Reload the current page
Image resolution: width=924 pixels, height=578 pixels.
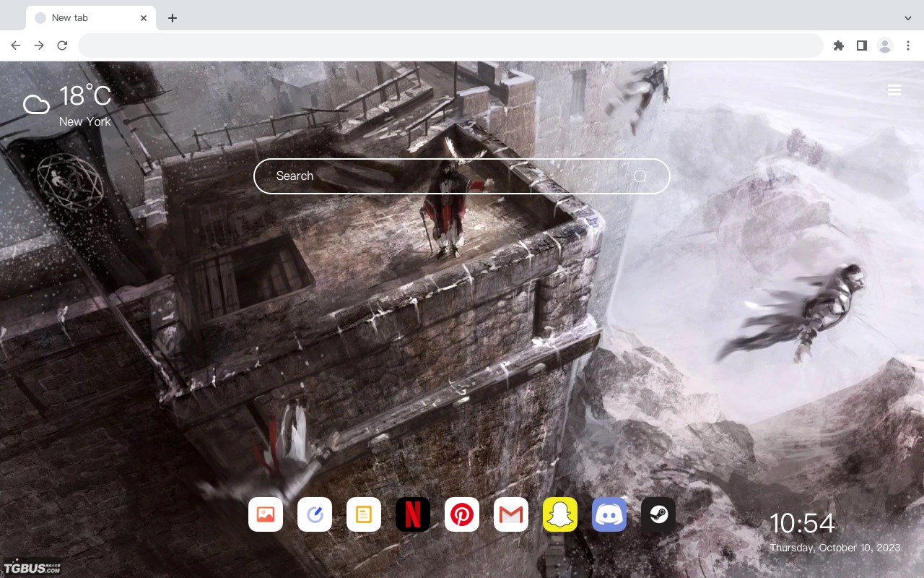pyautogui.click(x=62, y=46)
